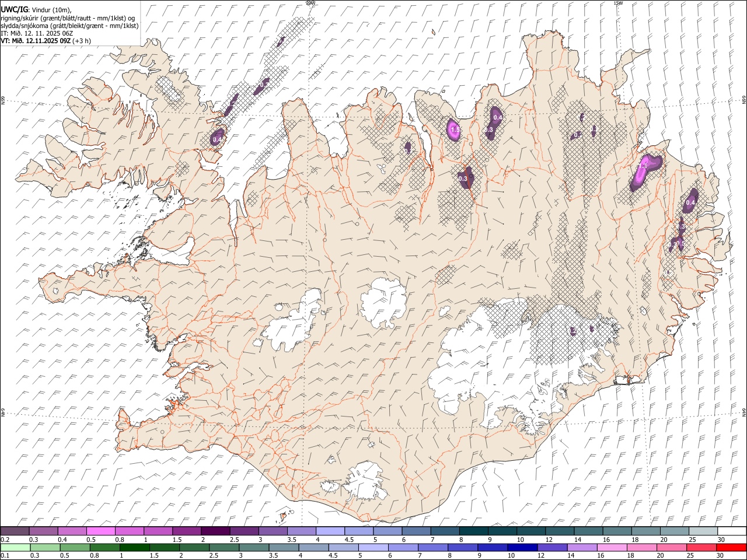The width and height of the screenshot is (747, 560).
Task: Click the purple 12 rain scale swatch
Action: point(552,547)
